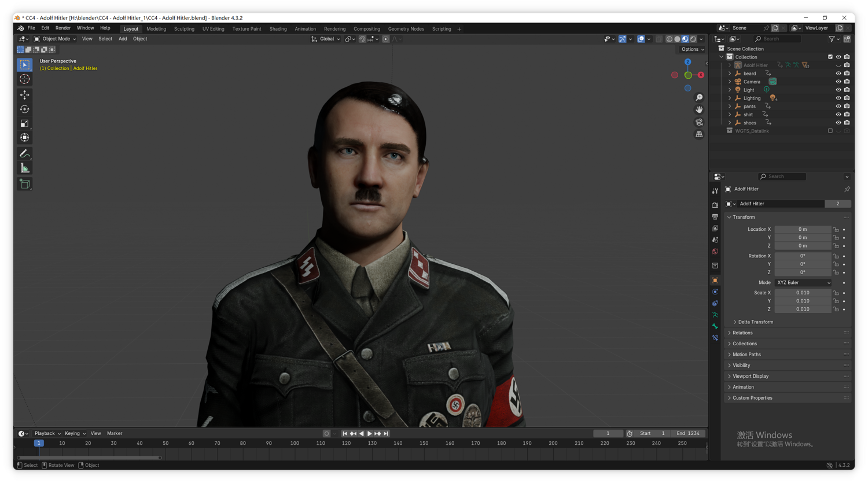Open the Collection properties tab
This screenshot has width=868, height=483.
click(715, 266)
